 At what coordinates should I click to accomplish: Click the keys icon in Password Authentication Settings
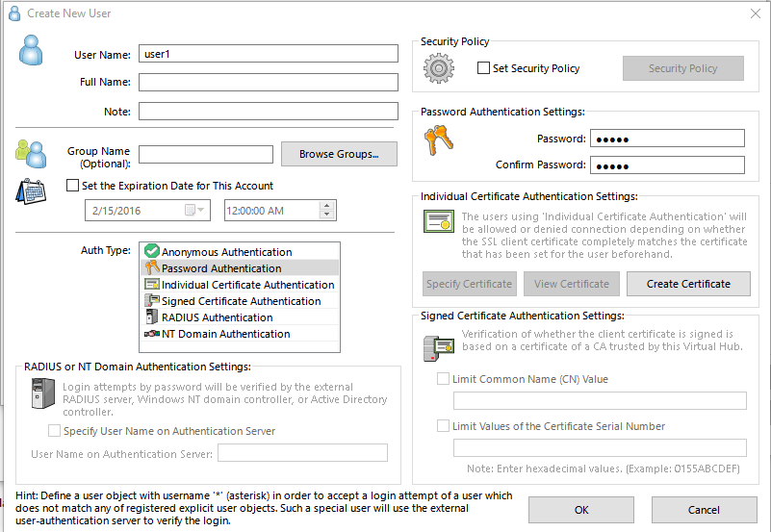439,140
